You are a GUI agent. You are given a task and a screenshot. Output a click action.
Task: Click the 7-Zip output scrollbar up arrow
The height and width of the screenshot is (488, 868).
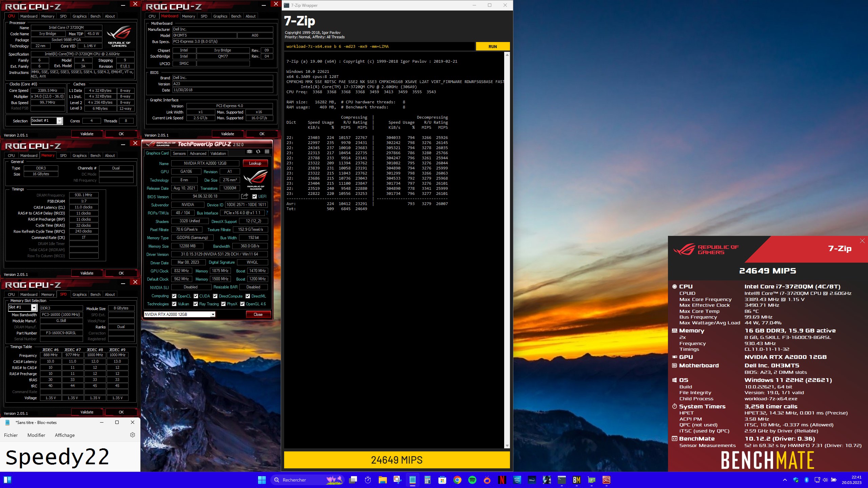(507, 55)
